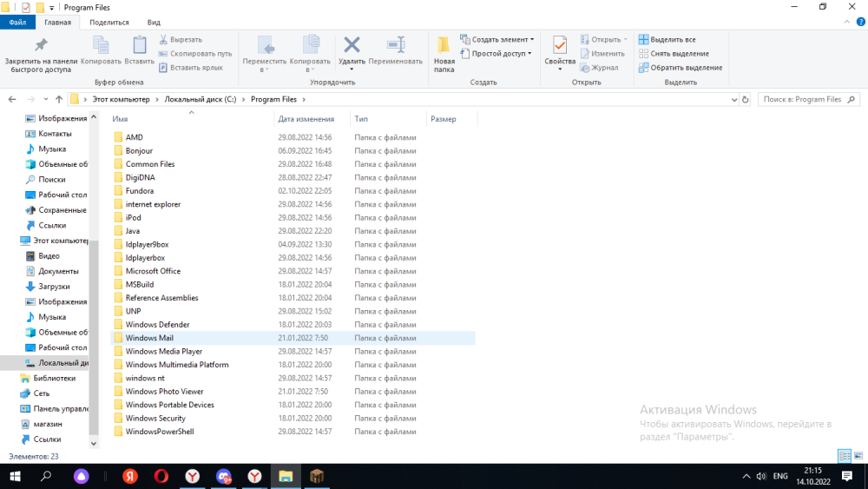The image size is (868, 489).
Task: Open Свойства properties icon
Action: (x=560, y=46)
